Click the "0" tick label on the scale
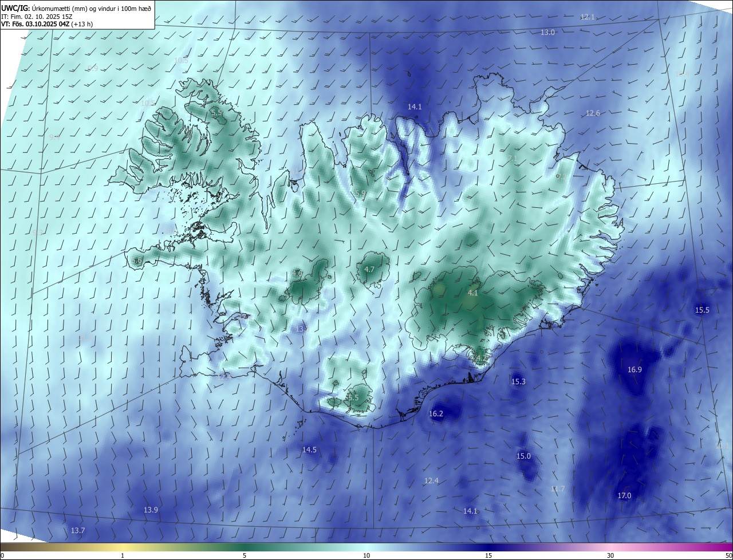The width and height of the screenshot is (733, 560). (2, 555)
